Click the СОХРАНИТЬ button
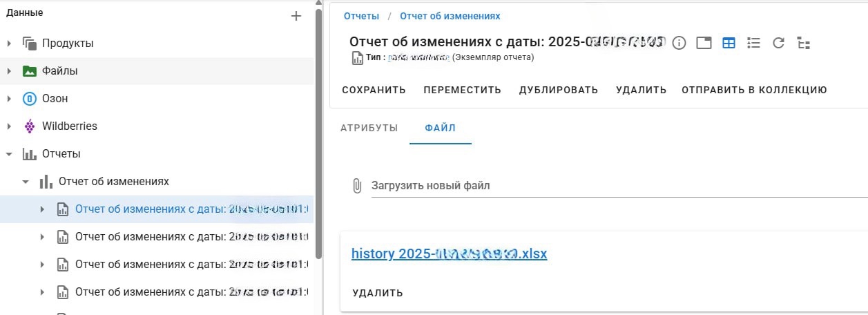 pos(374,90)
